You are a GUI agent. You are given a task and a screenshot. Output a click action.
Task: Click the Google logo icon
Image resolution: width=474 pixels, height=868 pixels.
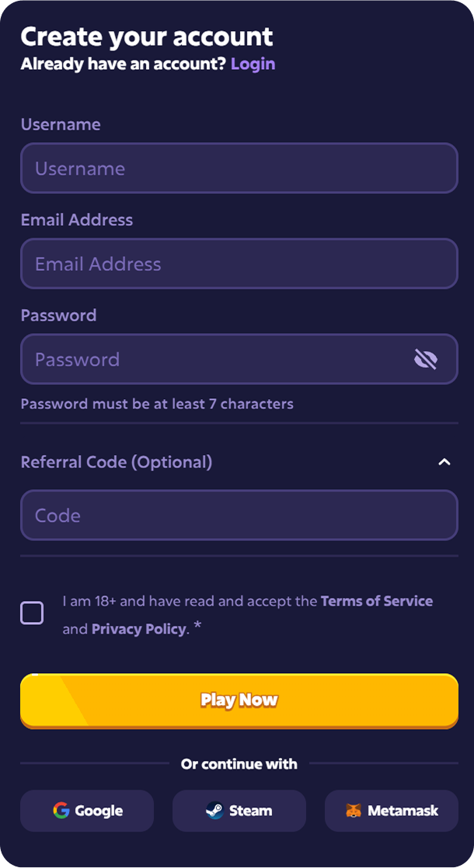click(x=61, y=811)
